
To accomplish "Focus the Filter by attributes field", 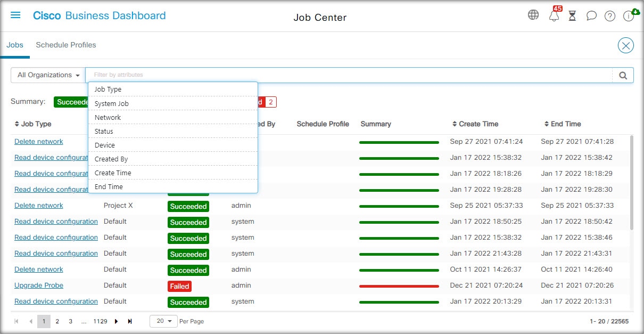I will click(349, 75).
